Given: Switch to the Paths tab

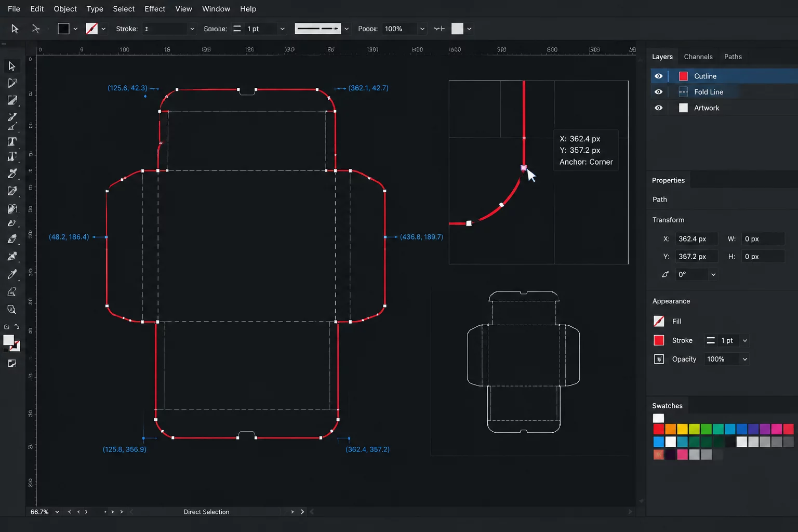Looking at the screenshot, I should tap(733, 57).
